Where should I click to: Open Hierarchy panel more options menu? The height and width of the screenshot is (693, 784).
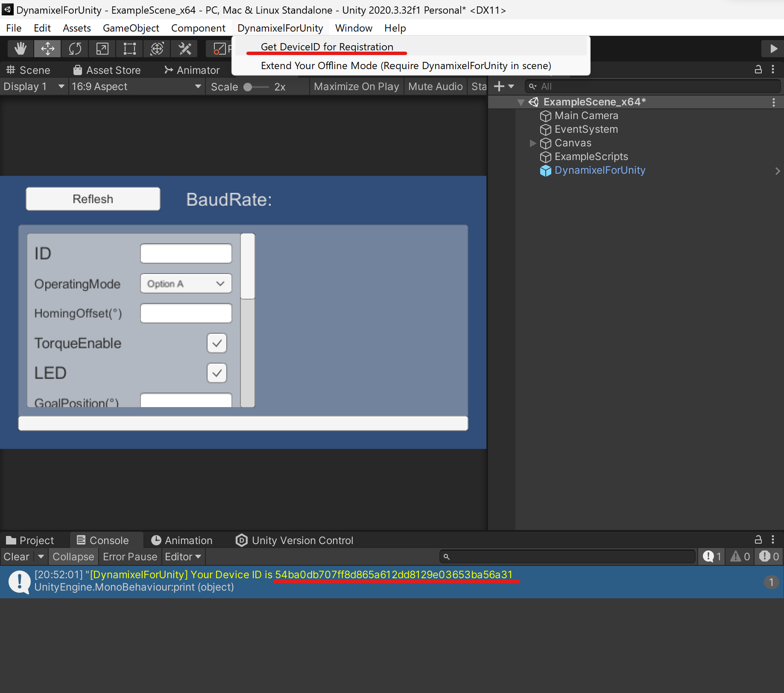773,69
